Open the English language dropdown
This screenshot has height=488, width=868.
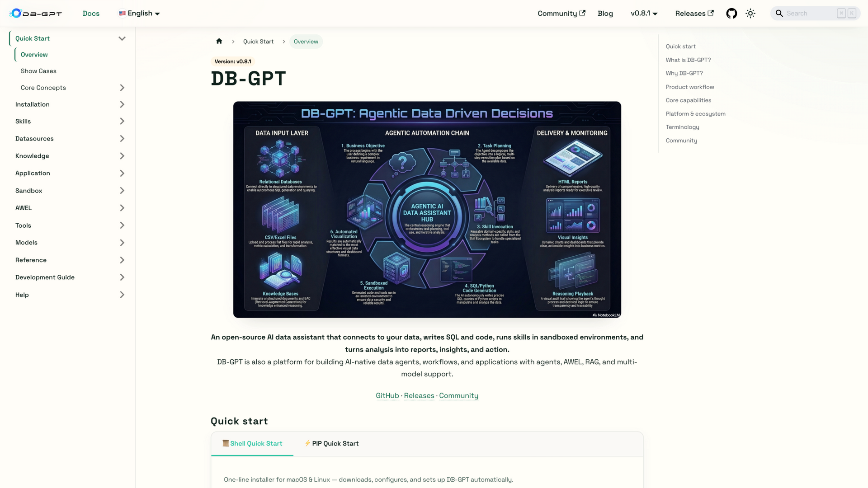click(139, 14)
